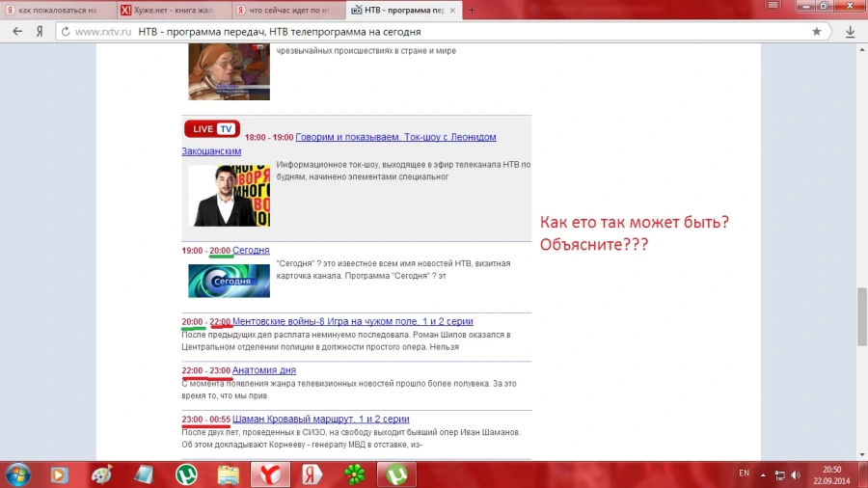Click the '22:00 - 23:00' time text
Screen dimensions: 868x488
tap(206, 370)
